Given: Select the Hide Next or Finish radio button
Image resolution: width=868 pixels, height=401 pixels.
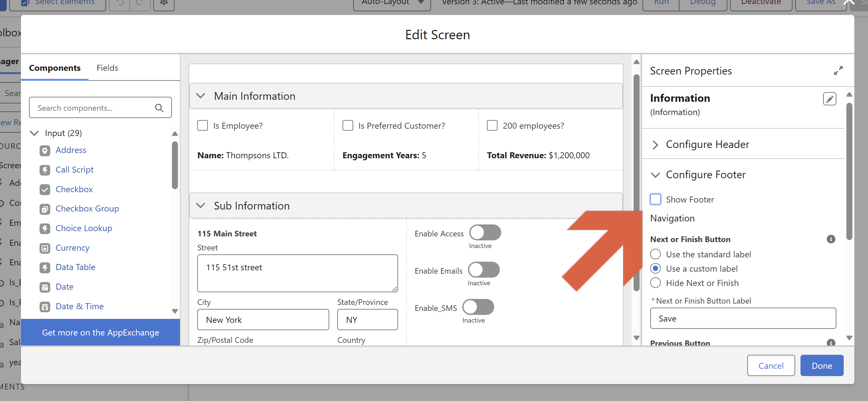Looking at the screenshot, I should [x=656, y=283].
